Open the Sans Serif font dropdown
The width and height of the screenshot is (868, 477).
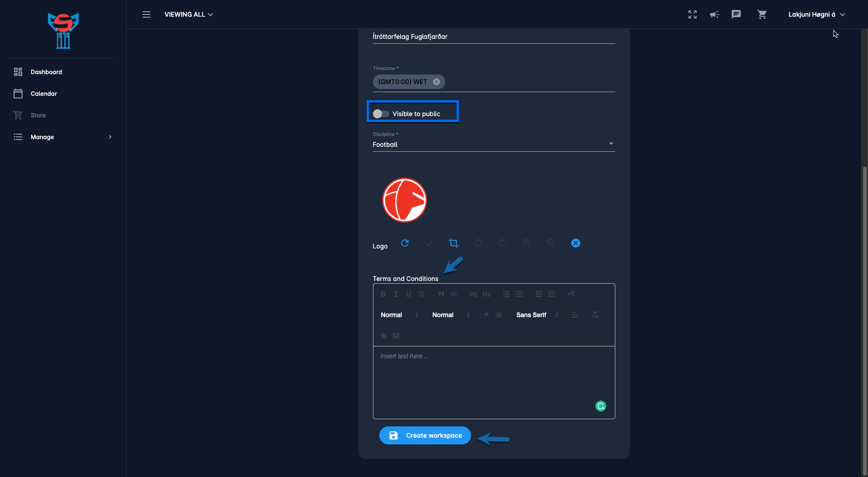point(537,315)
